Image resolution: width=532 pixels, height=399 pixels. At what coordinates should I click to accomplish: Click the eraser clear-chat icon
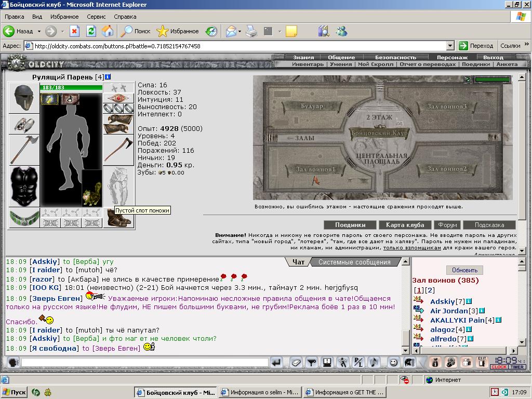(296, 363)
